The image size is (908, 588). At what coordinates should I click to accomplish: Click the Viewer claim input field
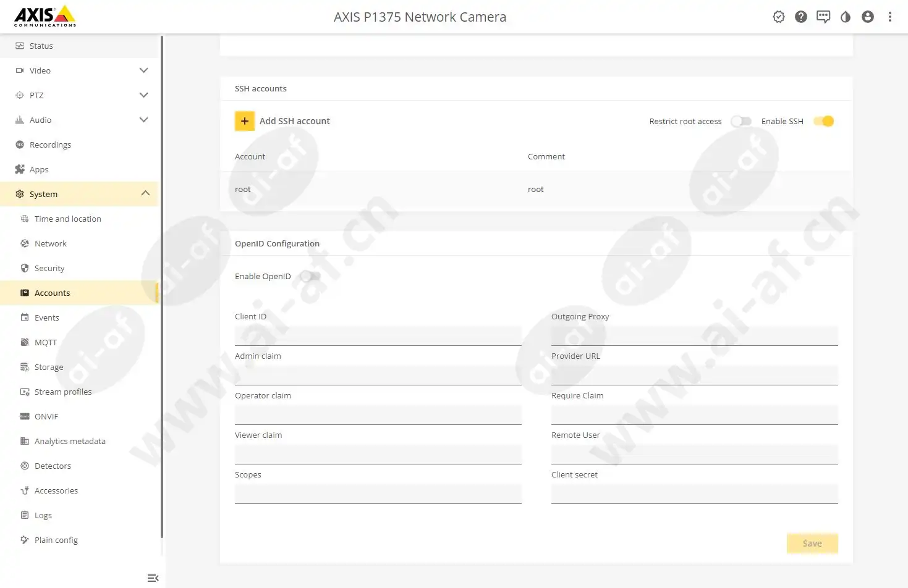click(x=378, y=454)
